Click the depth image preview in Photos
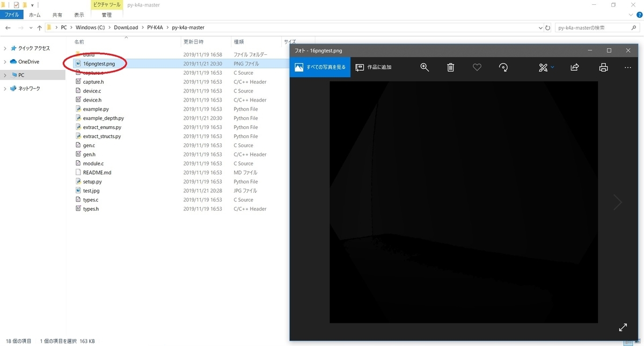This screenshot has height=346, width=644. (x=464, y=202)
